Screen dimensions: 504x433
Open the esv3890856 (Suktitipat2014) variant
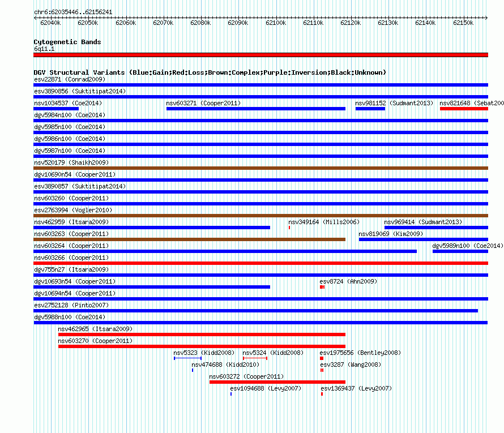click(80, 91)
